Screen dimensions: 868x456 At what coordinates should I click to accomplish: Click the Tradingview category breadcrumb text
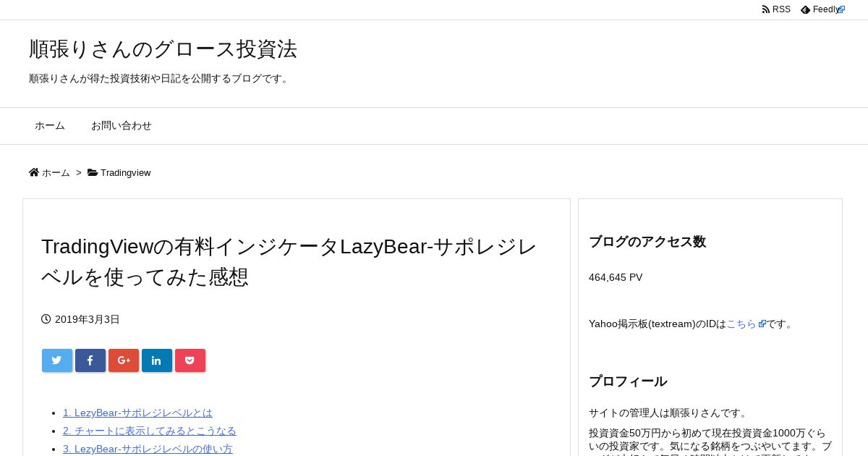[x=125, y=173]
